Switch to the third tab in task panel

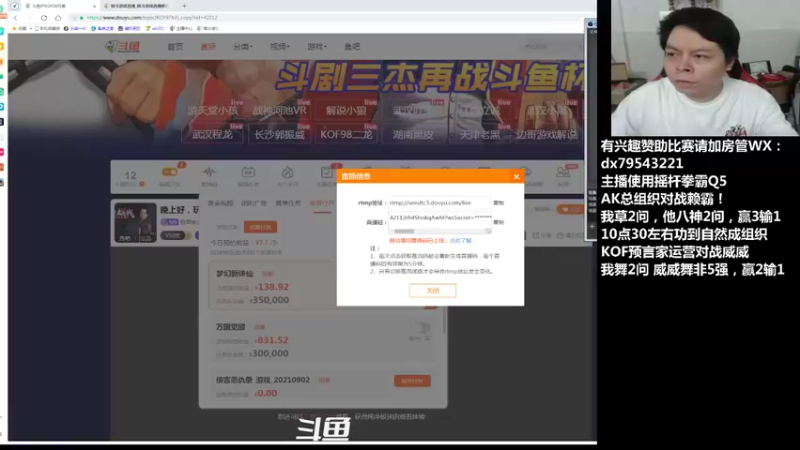288,203
